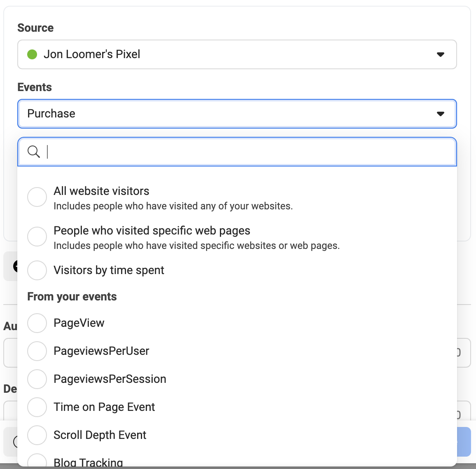Pick the Time on Page Event option

[x=37, y=407]
